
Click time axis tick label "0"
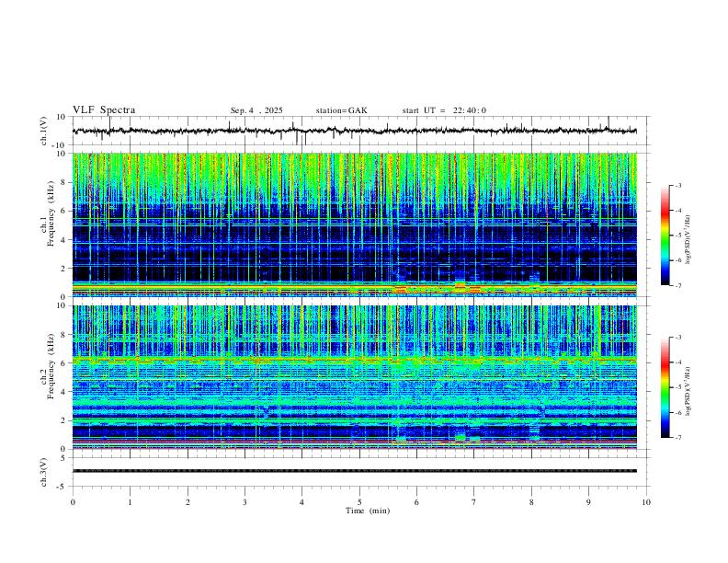pos(73,502)
